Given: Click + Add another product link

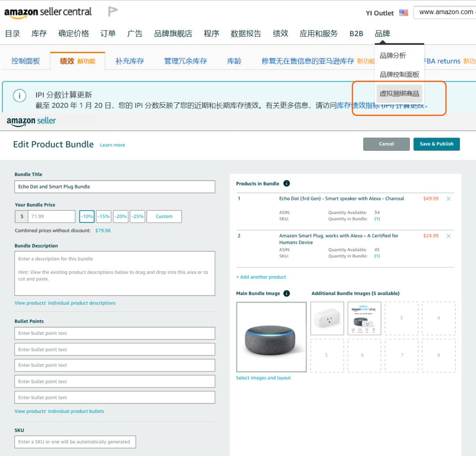Looking at the screenshot, I should coord(261,277).
